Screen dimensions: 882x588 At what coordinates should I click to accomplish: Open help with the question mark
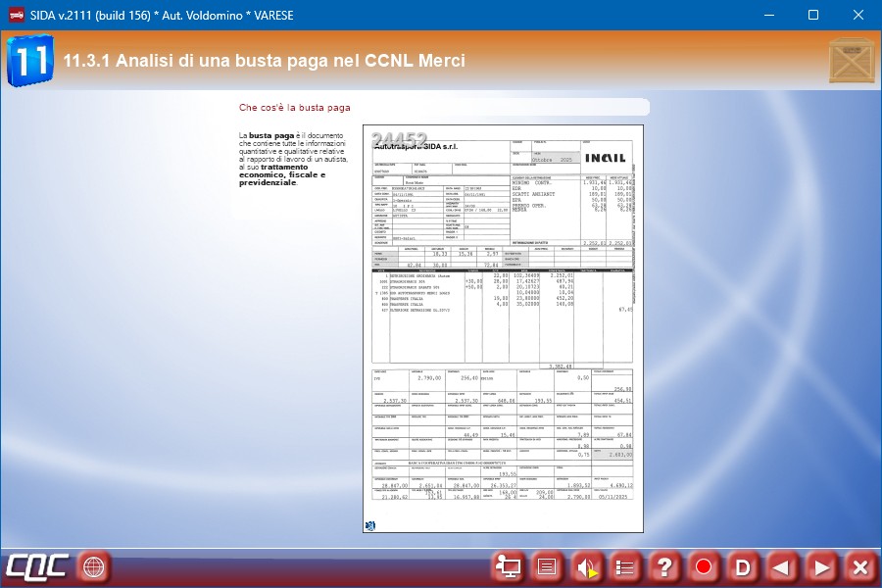point(664,567)
